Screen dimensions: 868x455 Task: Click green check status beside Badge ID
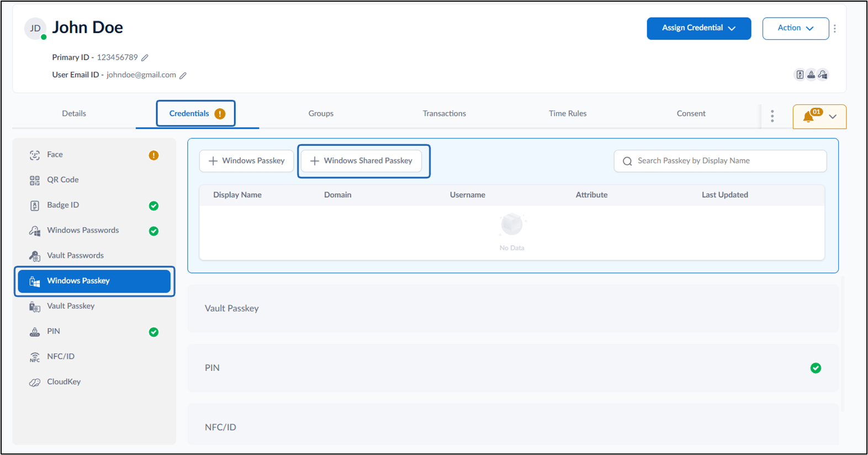coord(154,206)
